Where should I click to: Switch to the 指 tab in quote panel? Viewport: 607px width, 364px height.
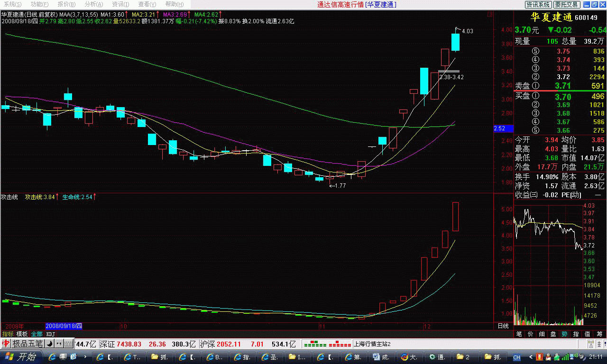click(x=576, y=334)
